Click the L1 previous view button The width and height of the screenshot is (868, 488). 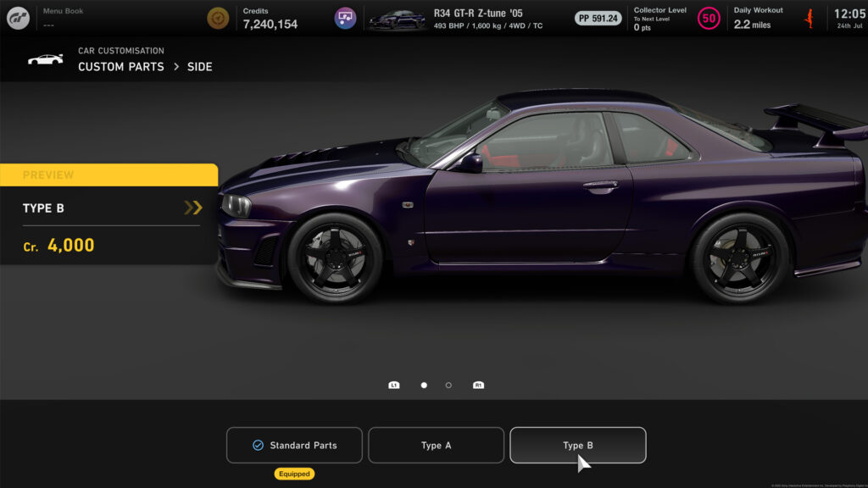coord(393,385)
